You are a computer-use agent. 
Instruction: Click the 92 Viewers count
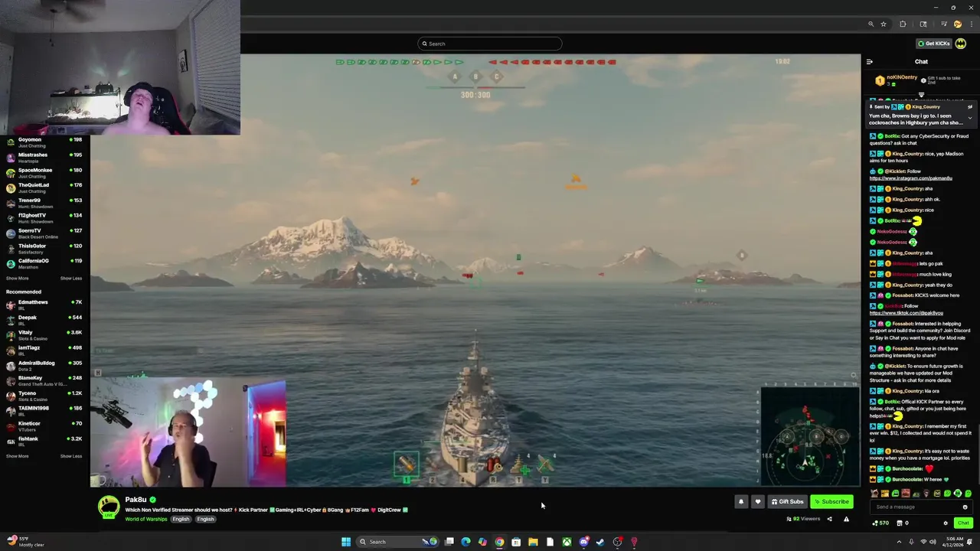[803, 519]
